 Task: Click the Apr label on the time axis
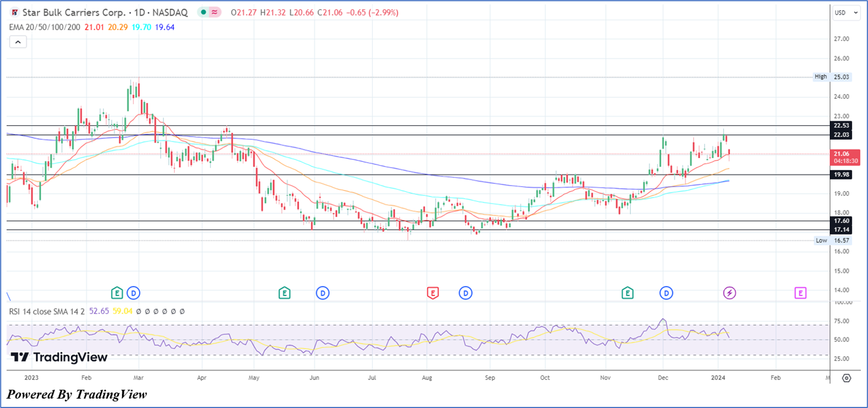202,378
